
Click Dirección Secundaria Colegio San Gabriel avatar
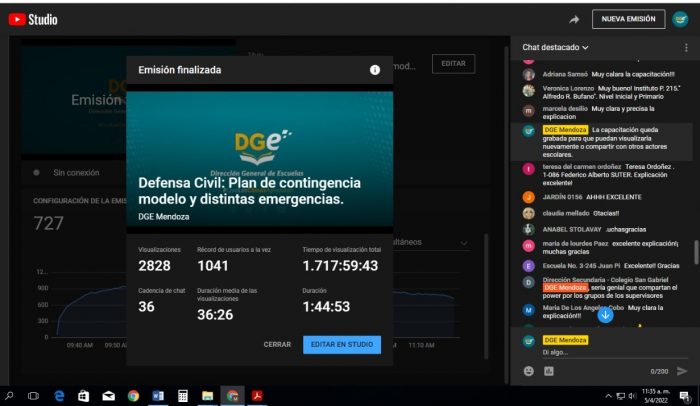(529, 282)
